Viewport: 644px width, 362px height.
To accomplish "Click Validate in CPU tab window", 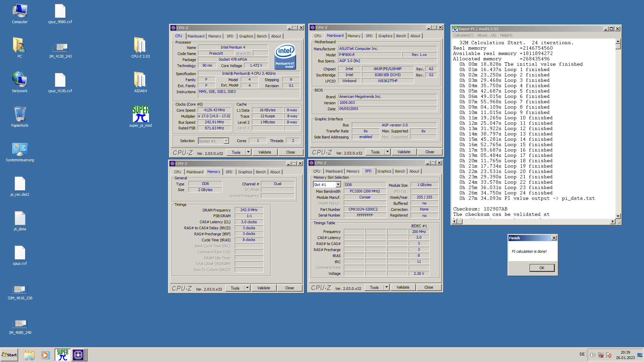I will 265,152.
